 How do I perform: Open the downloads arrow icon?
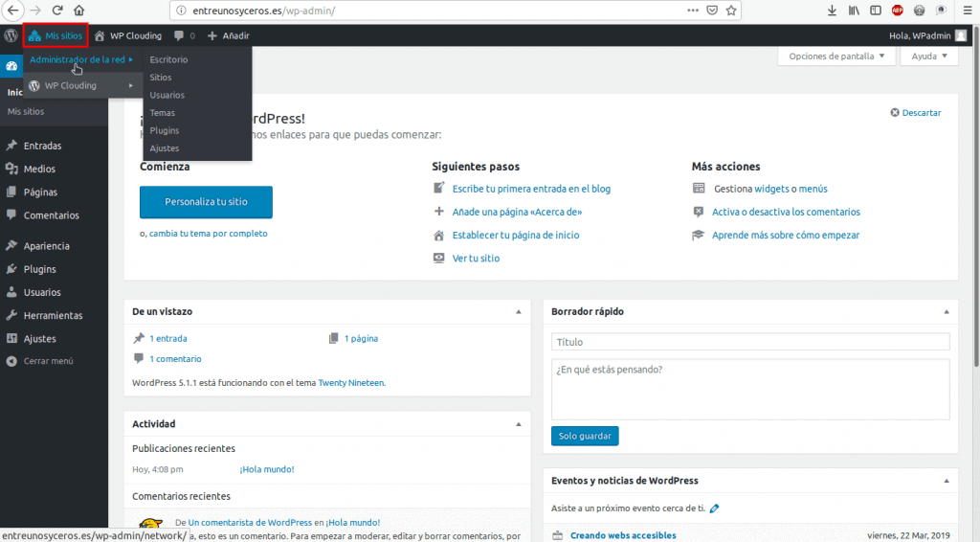(x=832, y=10)
